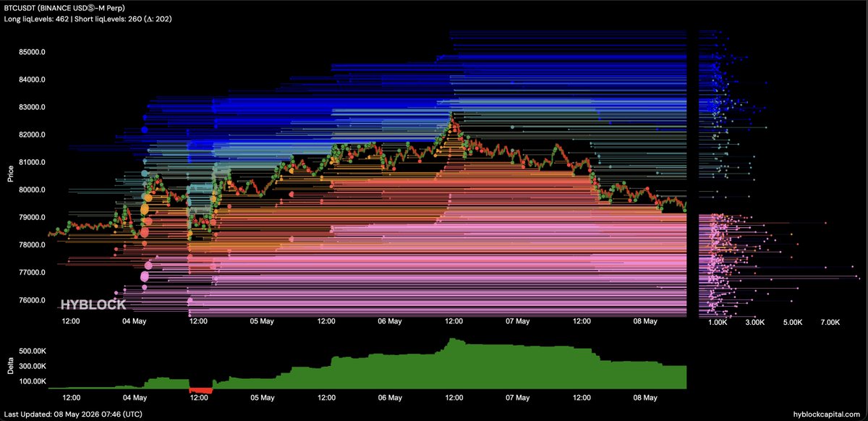Click the 79000.0 price axis label
This screenshot has width=868, height=421.
33,217
